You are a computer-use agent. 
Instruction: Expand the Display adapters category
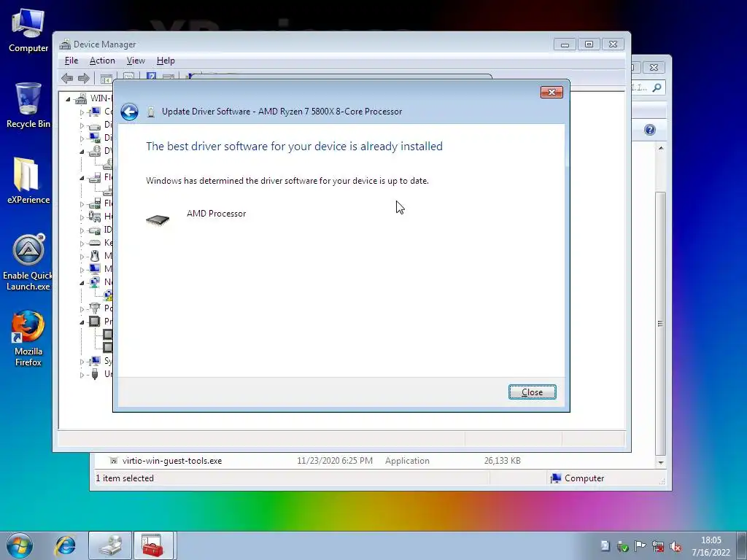pyautogui.click(x=82, y=139)
